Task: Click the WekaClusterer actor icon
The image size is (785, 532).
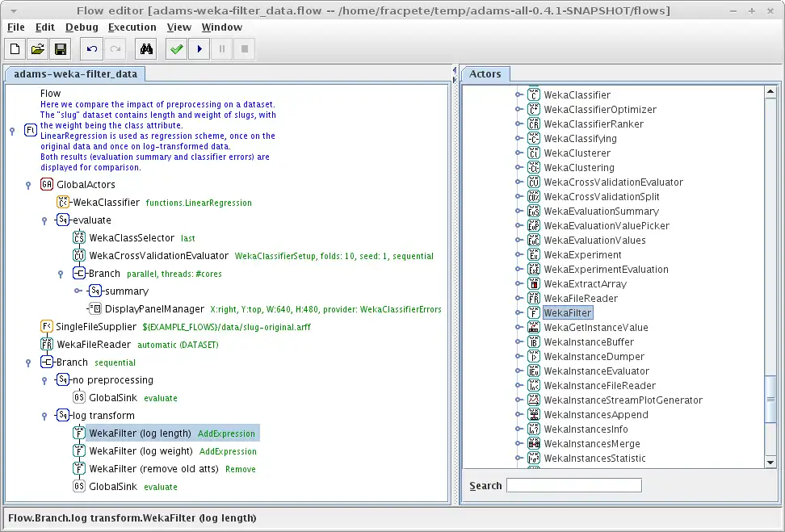Action: click(x=534, y=153)
